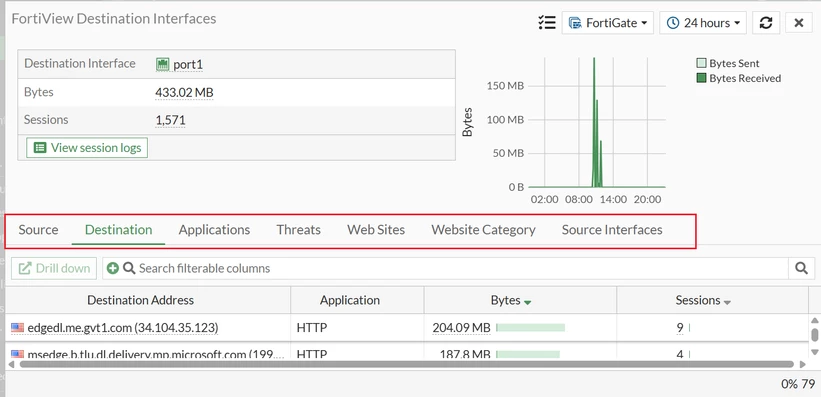The height and width of the screenshot is (397, 821).
Task: Select the Website Category tab
Action: (483, 230)
